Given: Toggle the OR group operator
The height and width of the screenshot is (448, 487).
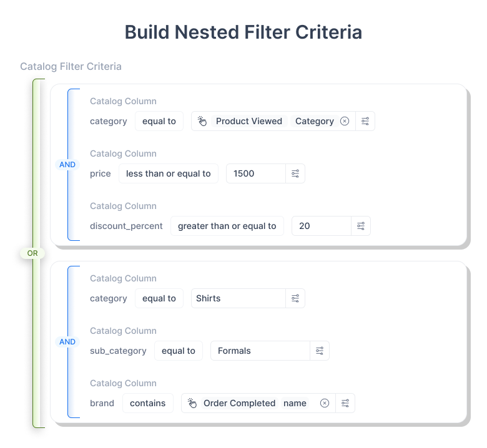Looking at the screenshot, I should point(32,253).
